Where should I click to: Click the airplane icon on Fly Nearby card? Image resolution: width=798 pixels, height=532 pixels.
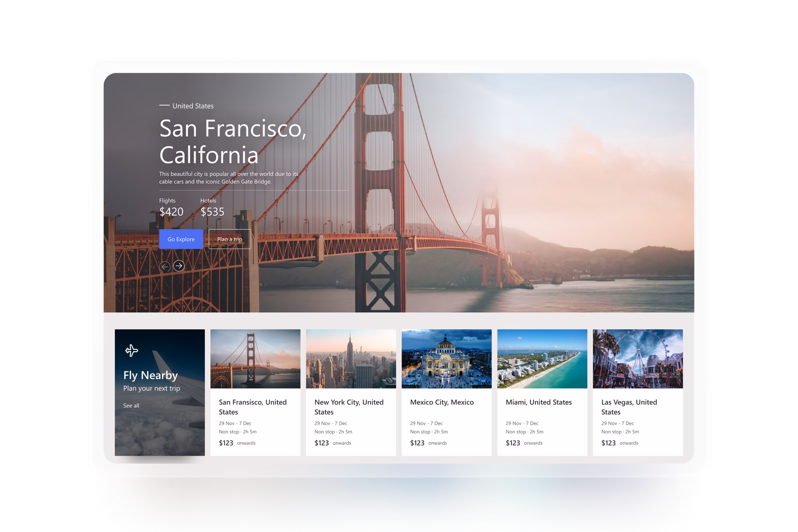click(131, 350)
